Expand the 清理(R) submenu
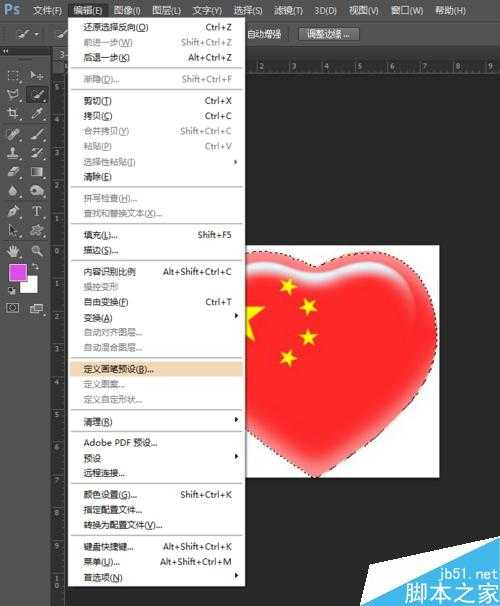500x606 pixels. [156, 421]
